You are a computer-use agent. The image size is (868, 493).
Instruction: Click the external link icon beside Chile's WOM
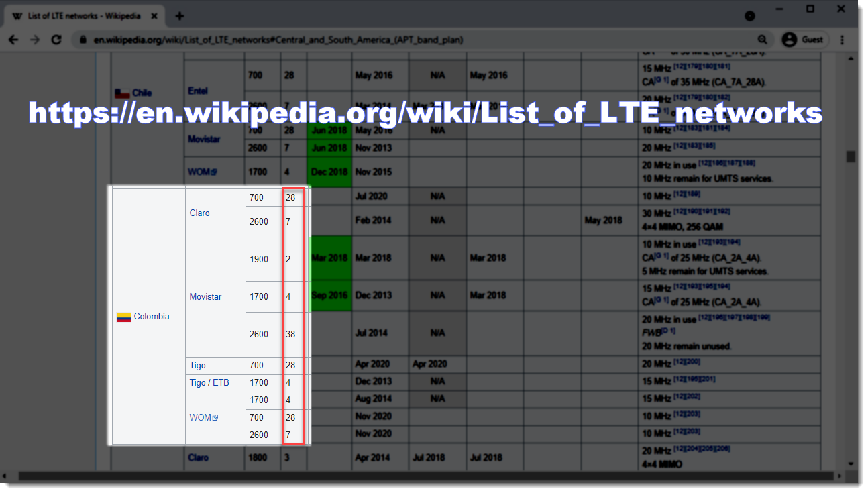[214, 172]
